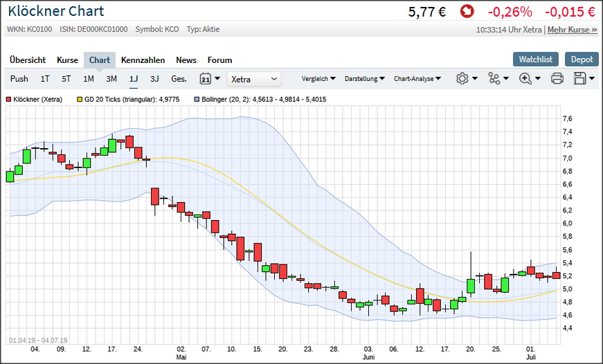Expand the calendar dropdown arrow
The height and width of the screenshot is (364, 603).
217,78
